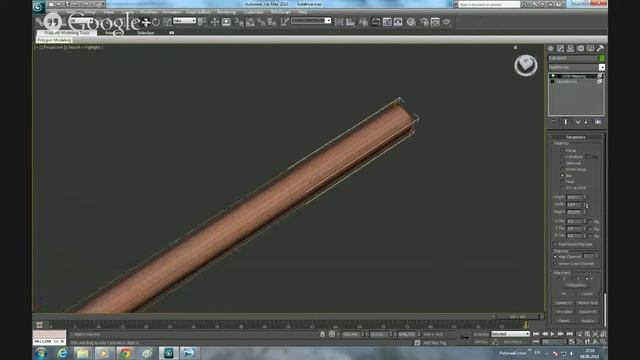The image size is (640, 360).
Task: Open the Render Setup icon
Action: (424, 22)
